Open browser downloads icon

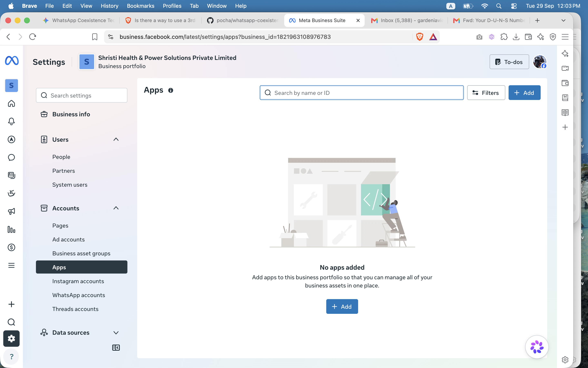516,37
